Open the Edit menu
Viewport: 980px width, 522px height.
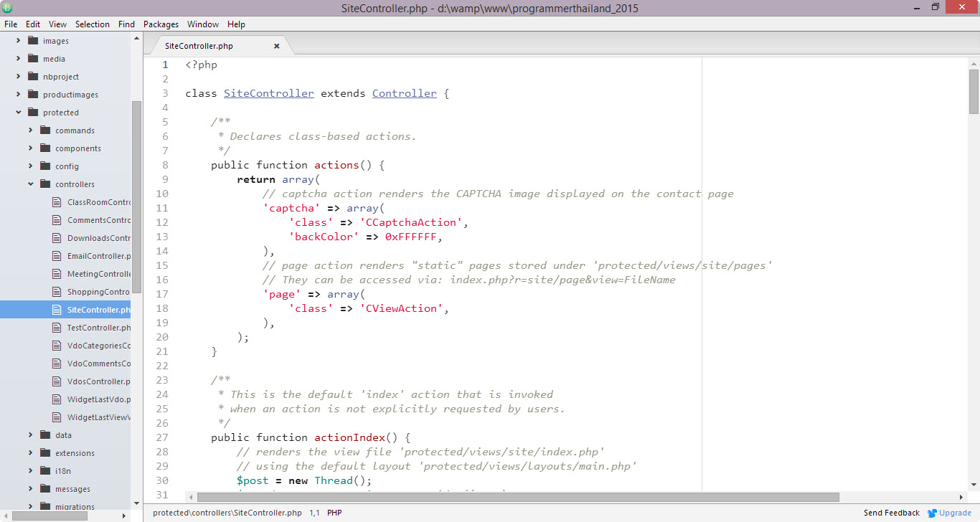point(33,24)
